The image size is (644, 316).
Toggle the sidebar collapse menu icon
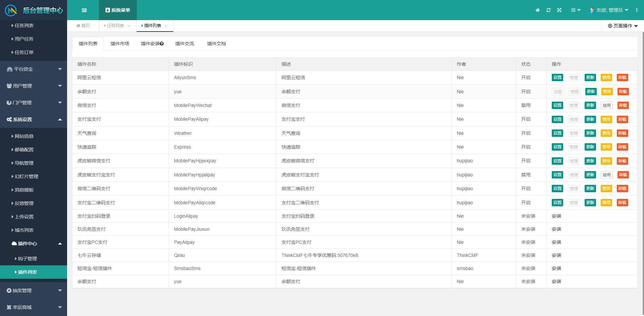point(84,10)
